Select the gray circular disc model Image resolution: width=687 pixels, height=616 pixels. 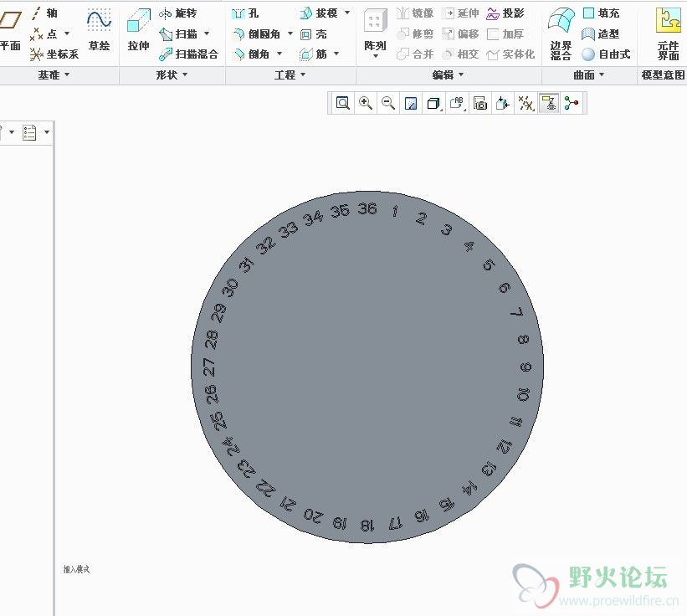tap(367, 367)
